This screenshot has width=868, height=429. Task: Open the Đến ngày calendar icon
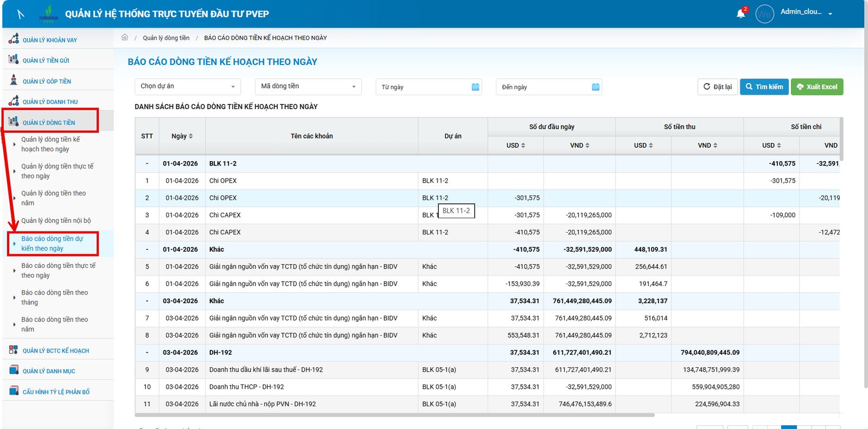(x=596, y=87)
